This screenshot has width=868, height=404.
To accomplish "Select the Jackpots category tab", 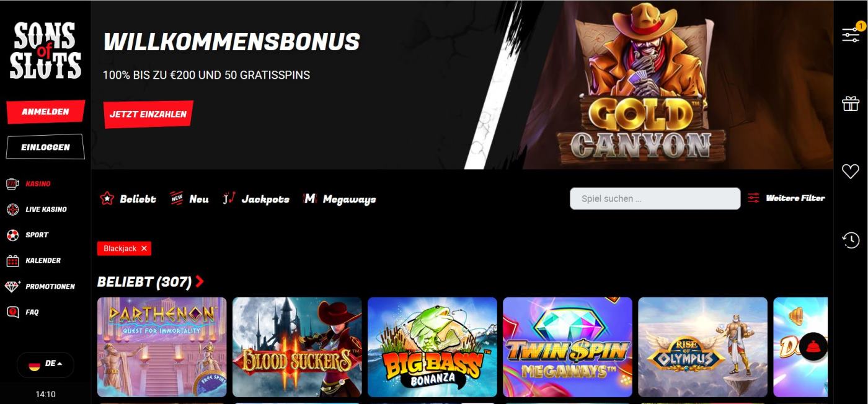I will tap(256, 199).
